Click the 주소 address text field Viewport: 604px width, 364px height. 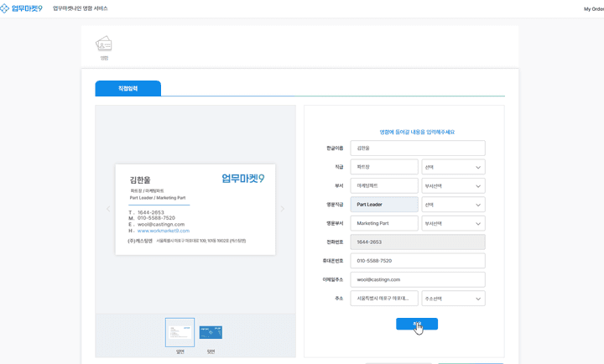(x=384, y=299)
